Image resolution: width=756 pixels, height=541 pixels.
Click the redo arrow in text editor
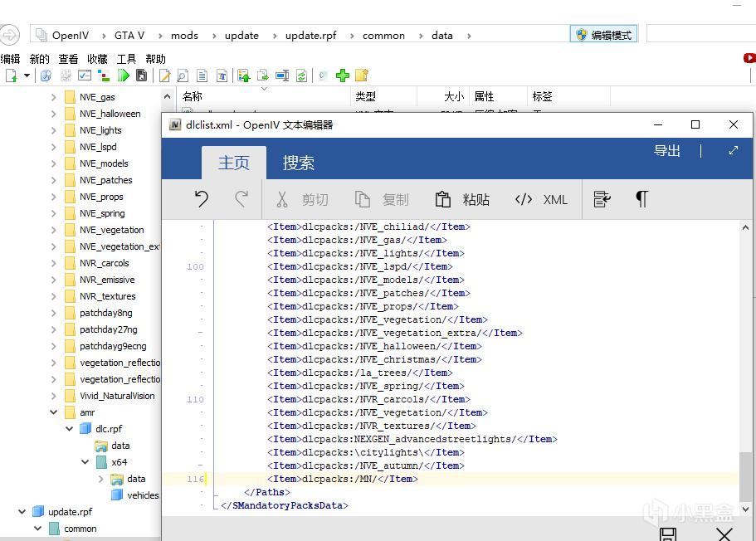tap(241, 199)
